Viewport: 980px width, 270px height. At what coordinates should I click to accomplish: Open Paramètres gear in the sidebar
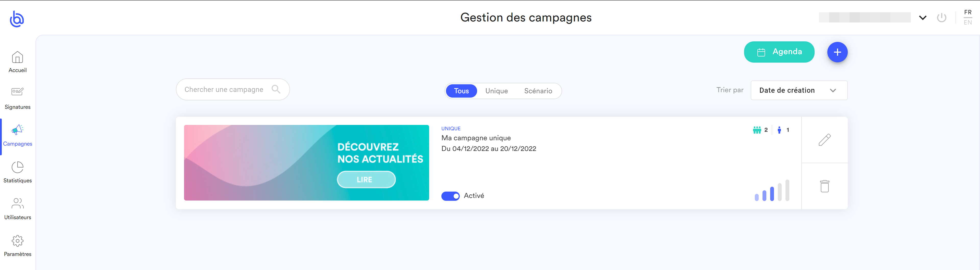[18, 245]
